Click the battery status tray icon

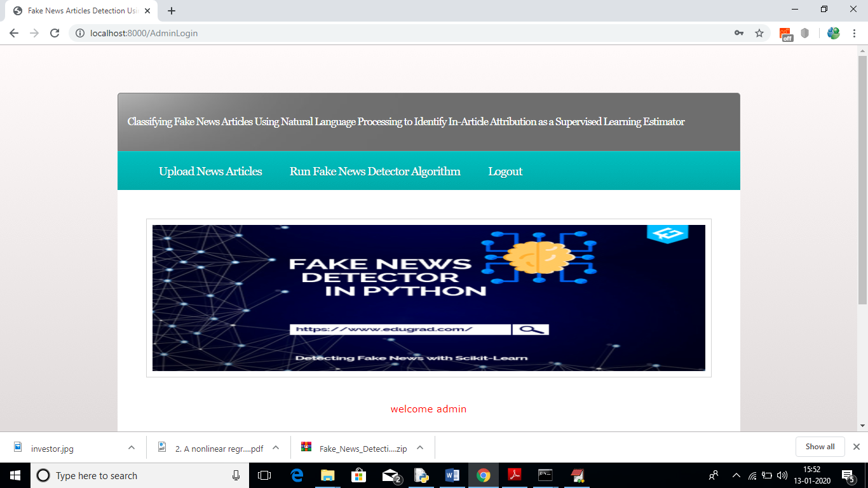tap(768, 475)
